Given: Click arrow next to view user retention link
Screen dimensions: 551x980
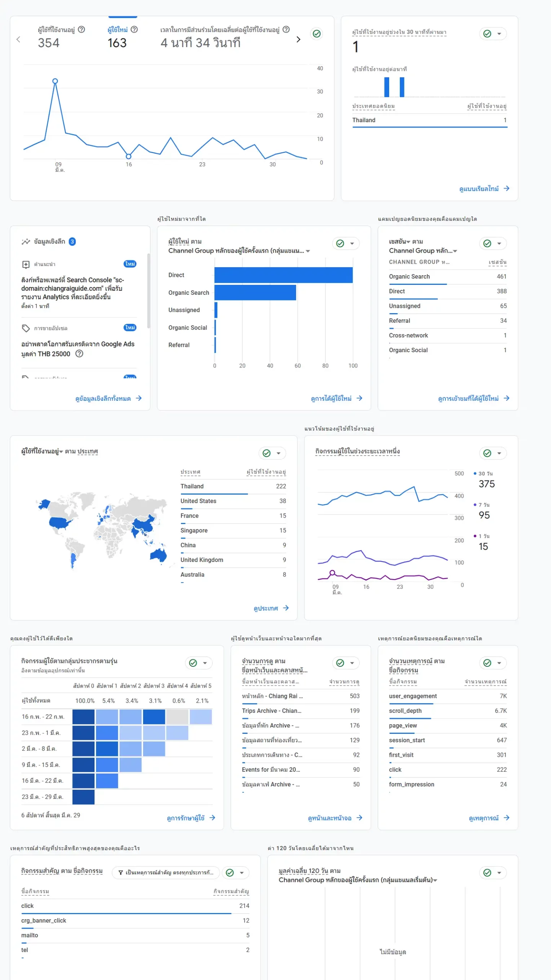Looking at the screenshot, I should pos(212,818).
